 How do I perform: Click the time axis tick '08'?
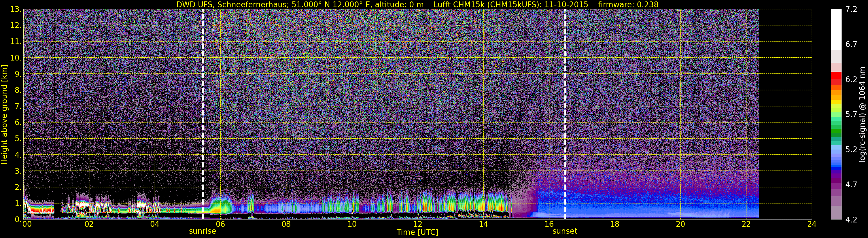(286, 224)
